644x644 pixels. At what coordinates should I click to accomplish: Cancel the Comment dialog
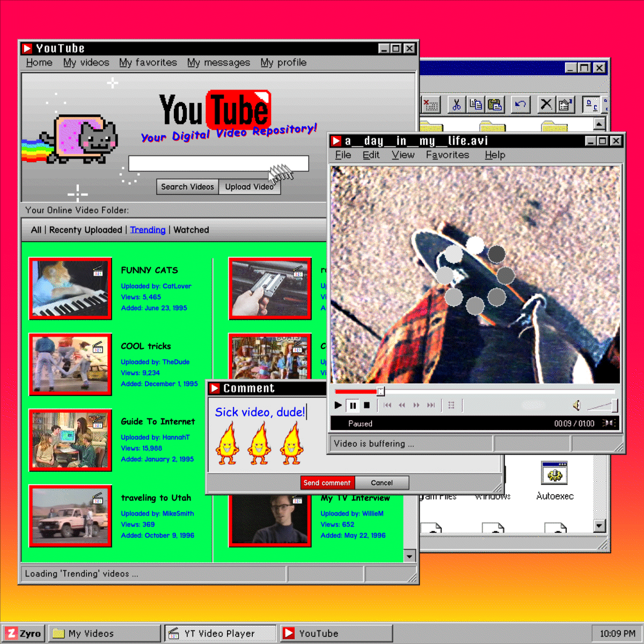click(382, 482)
